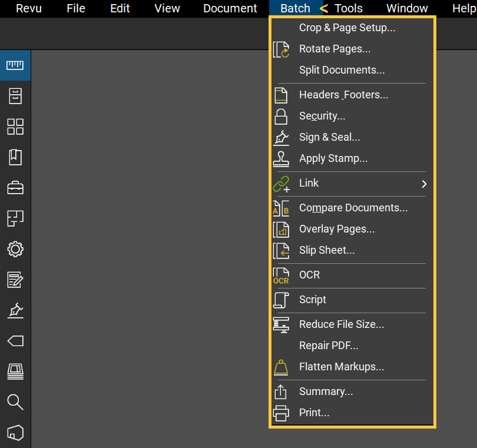
Task: Open the Studio laptop panel icon
Action: 15,371
